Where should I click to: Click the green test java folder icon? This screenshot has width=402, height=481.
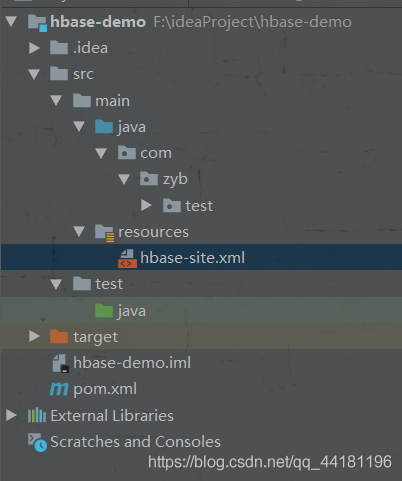pos(104,310)
